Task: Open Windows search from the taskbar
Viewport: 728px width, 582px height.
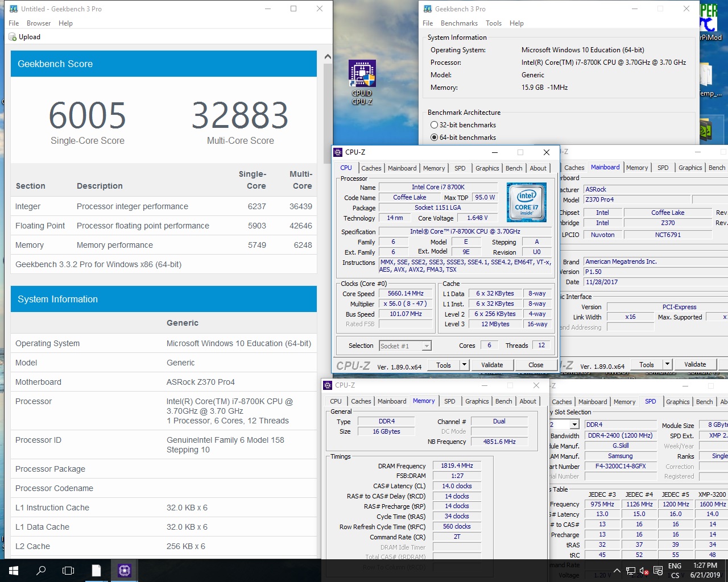Action: click(x=41, y=570)
